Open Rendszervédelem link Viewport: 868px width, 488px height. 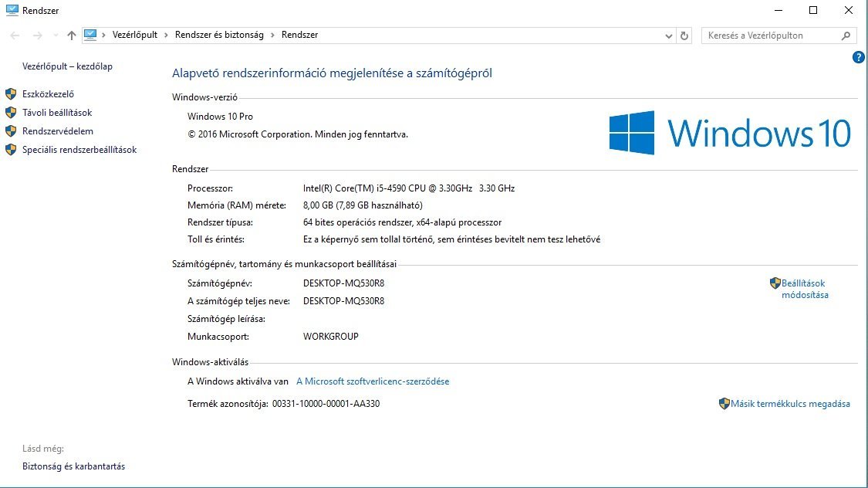click(58, 131)
